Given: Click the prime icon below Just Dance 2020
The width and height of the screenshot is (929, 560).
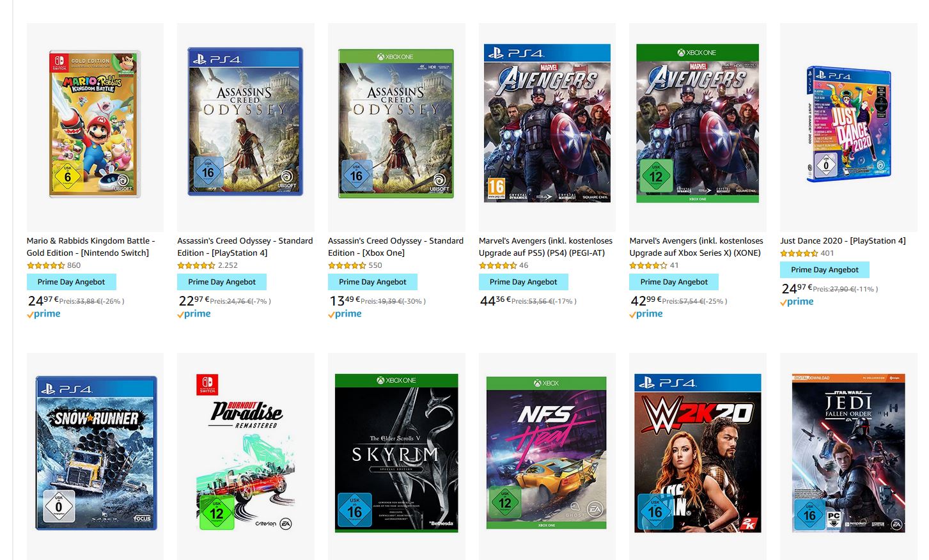Looking at the screenshot, I should pos(797,301).
